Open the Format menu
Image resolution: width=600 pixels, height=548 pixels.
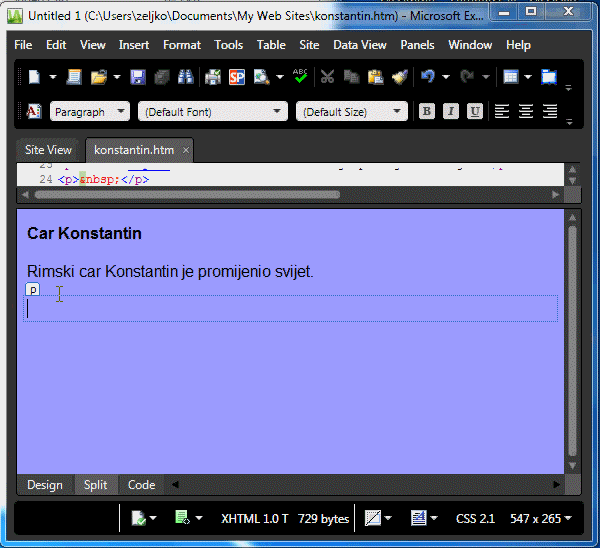[x=182, y=45]
